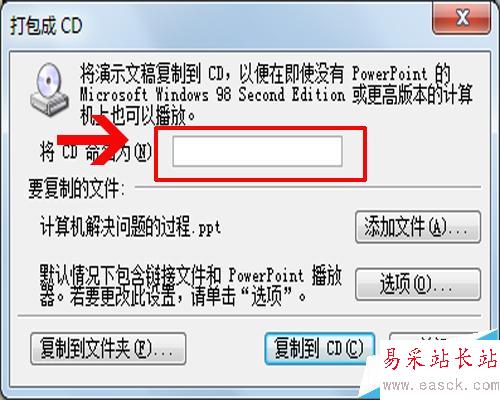Click the 将 CD 命名为(N) label
500x400 pixels.
click(x=96, y=152)
